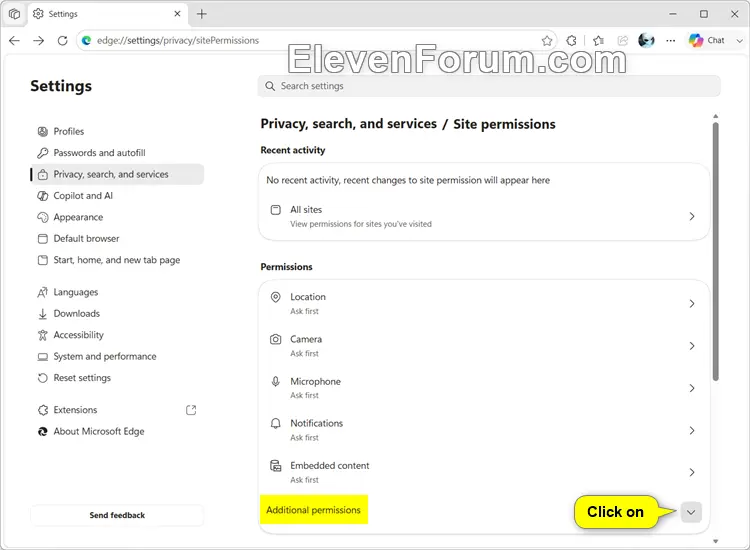The image size is (750, 550).
Task: Open the Favorites list icon
Action: 598,41
